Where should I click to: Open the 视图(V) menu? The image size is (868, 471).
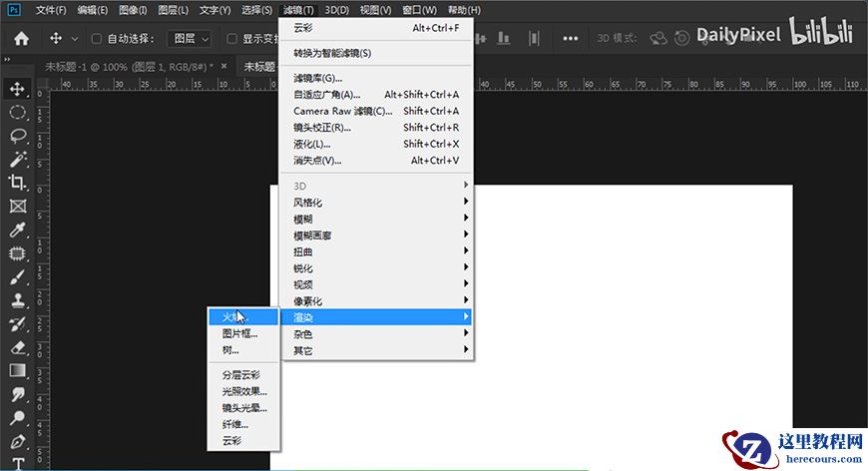375,10
